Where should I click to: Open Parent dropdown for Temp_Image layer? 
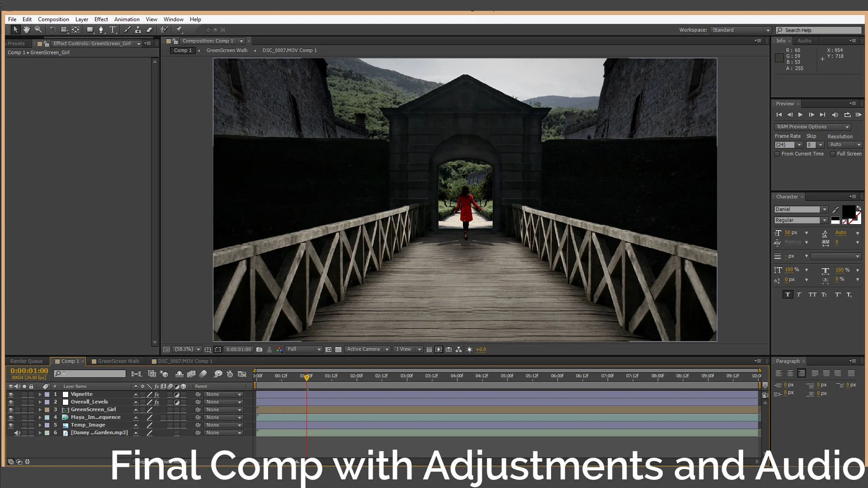223,425
